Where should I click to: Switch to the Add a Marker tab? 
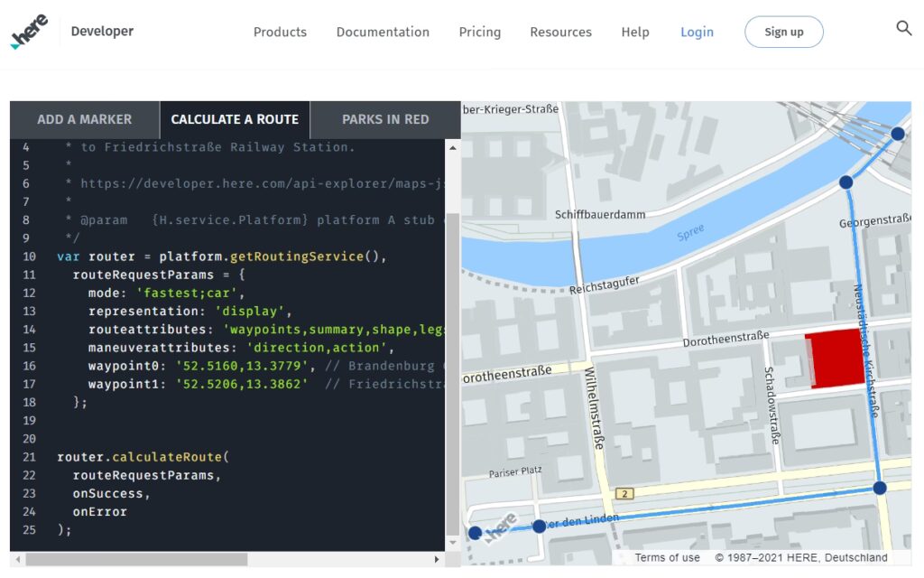[84, 119]
